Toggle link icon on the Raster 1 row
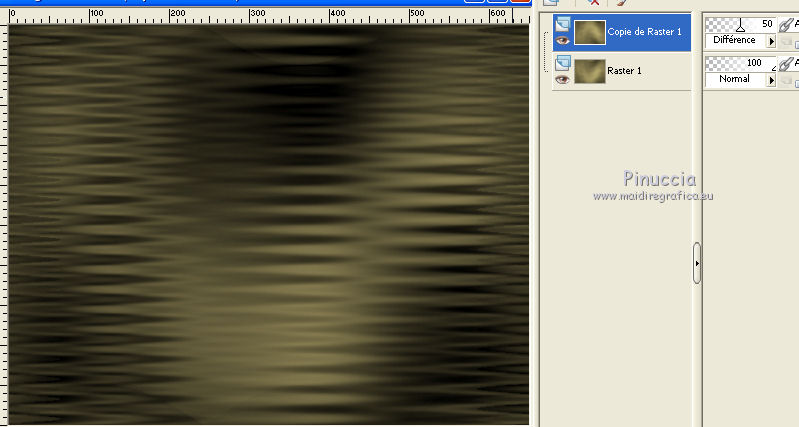799x427 pixels. coord(787,63)
